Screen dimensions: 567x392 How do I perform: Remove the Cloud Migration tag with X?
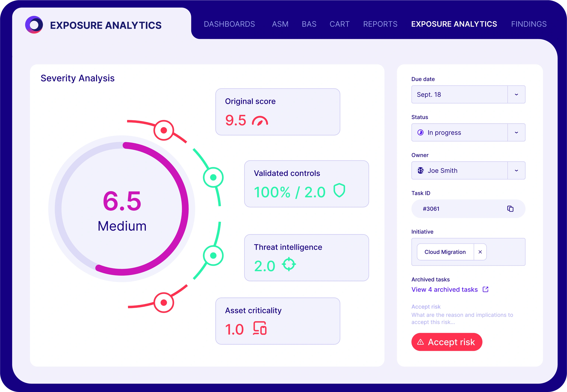pyautogui.click(x=480, y=252)
